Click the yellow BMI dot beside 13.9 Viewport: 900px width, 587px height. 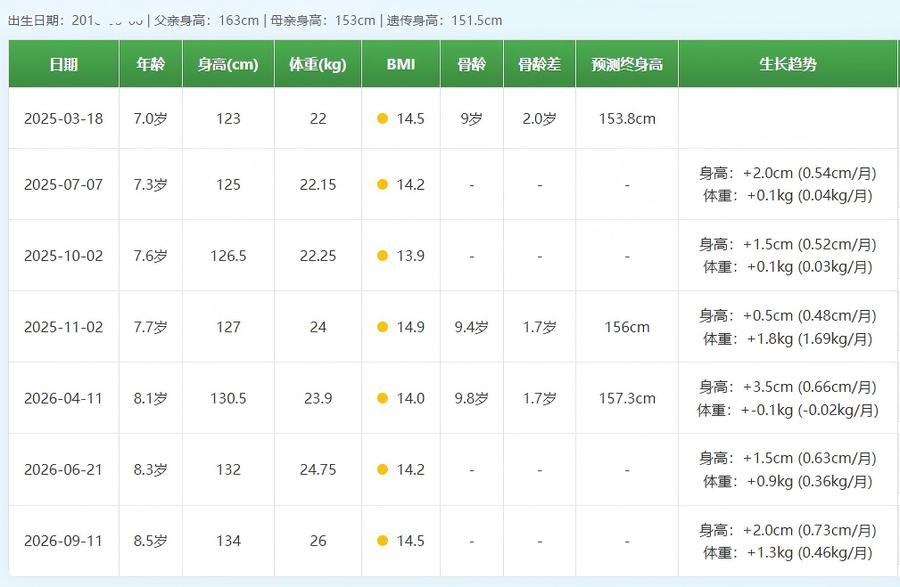[x=382, y=256]
